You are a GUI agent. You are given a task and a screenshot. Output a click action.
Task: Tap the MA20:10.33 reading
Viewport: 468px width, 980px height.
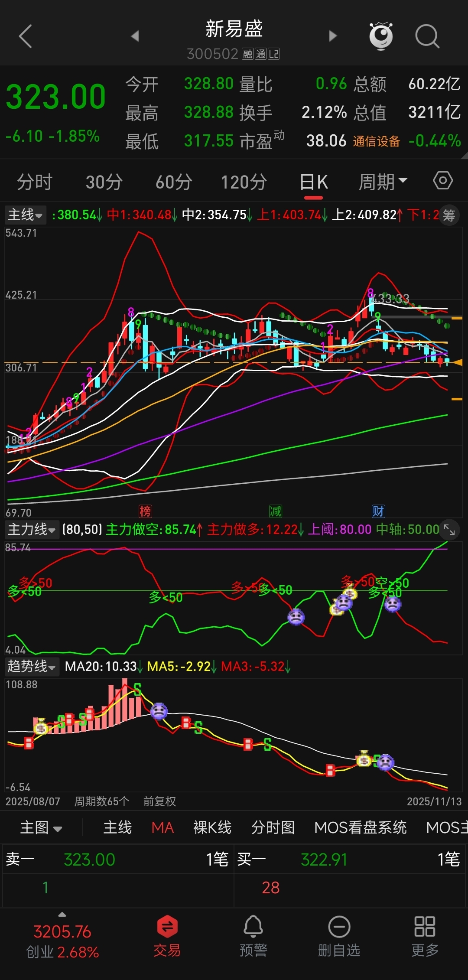103,666
